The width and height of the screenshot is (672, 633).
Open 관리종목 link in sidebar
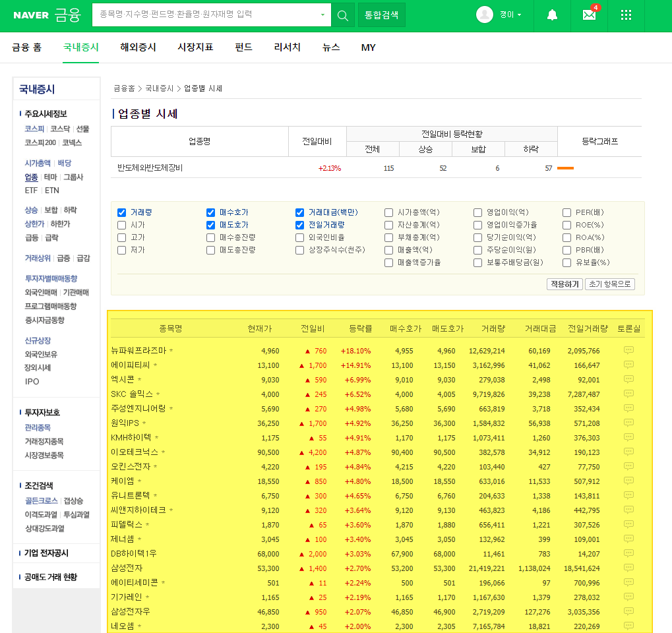(x=38, y=428)
